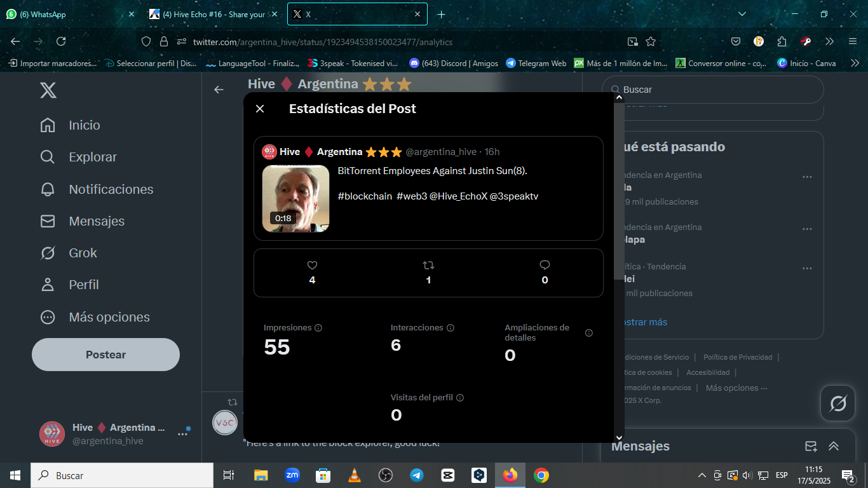Click the #web3 hashtag
868x488 pixels.
412,196
